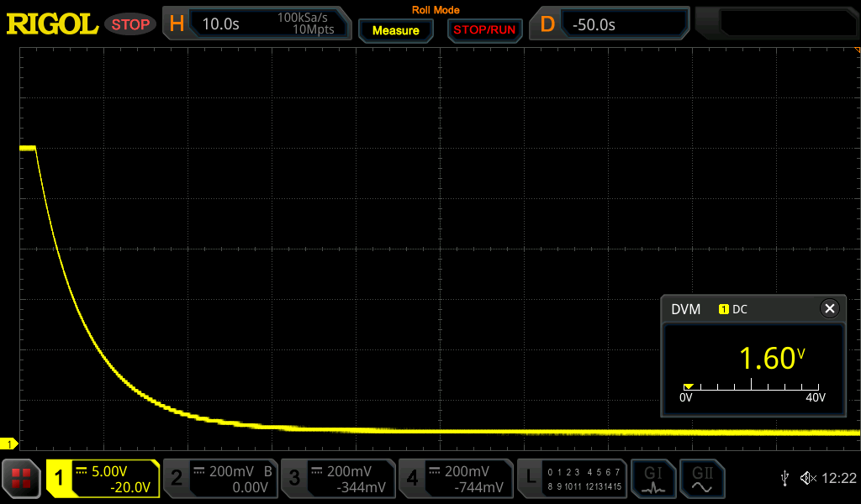Click the USB connection status icon
Viewport: 861px width, 504px height.
click(x=784, y=479)
